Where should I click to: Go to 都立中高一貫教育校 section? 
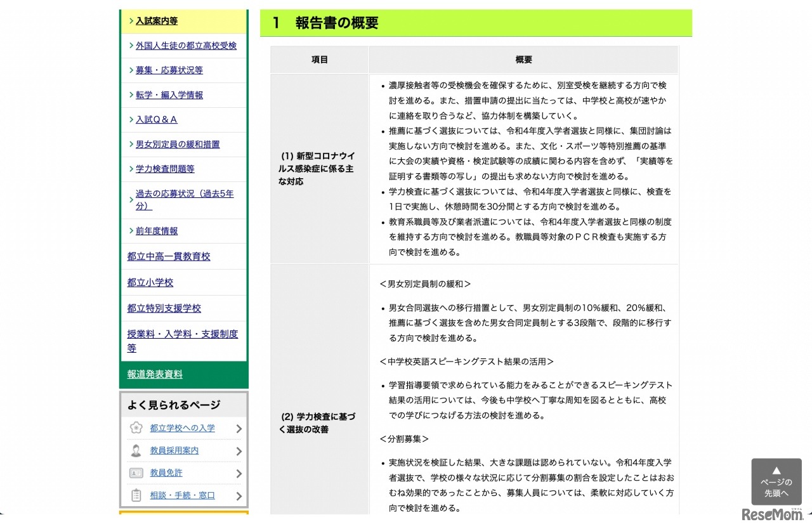(169, 257)
